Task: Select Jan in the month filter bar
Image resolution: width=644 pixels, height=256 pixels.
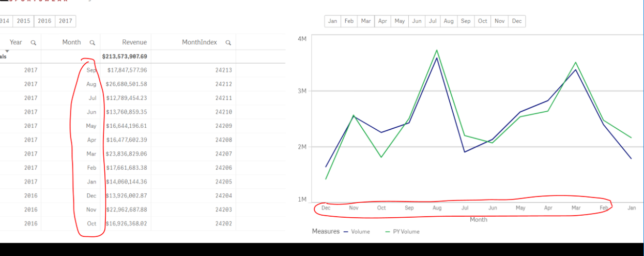Action: [333, 21]
